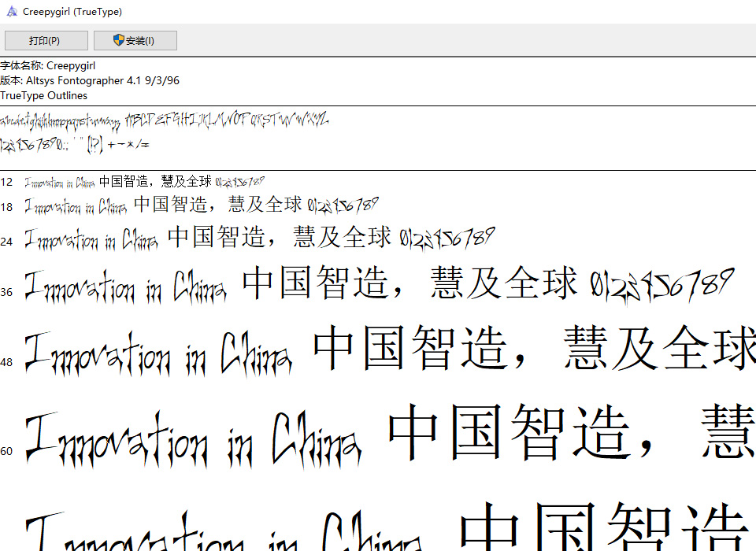Click the 24-point "Innovation in China" sample
The image size is (756, 551).
[x=91, y=239]
